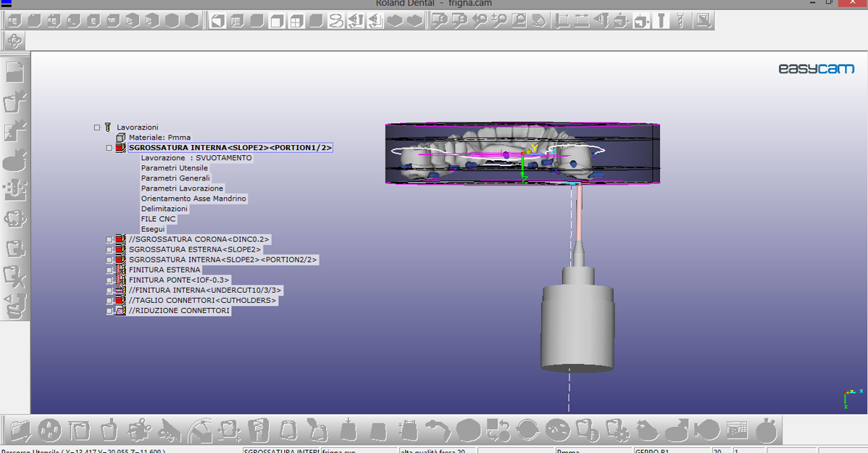The width and height of the screenshot is (868, 453).
Task: Click the new document icon in left sidebar
Action: coord(15,72)
